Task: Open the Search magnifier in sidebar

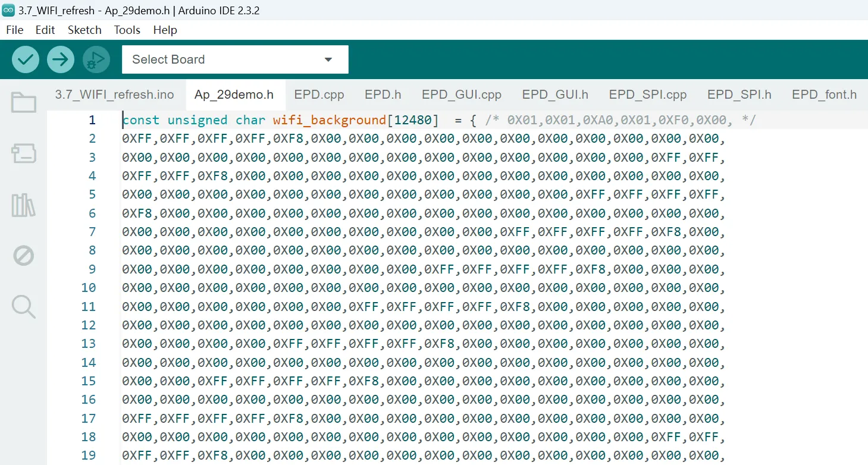Action: (24, 307)
